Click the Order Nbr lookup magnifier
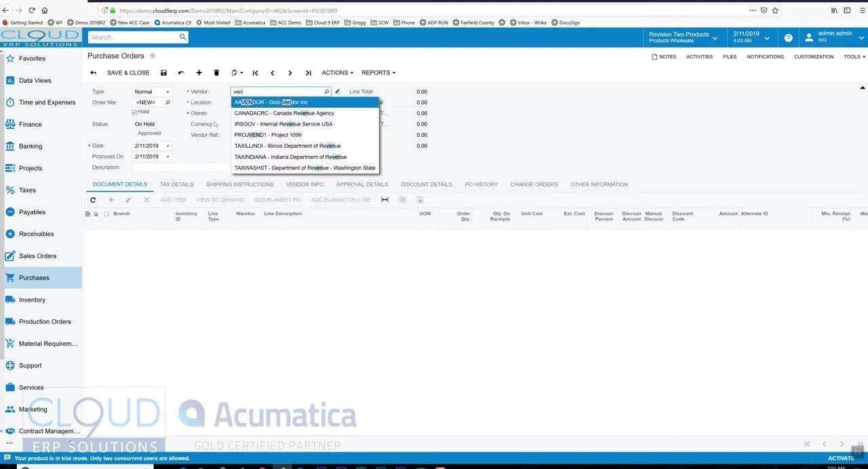 pos(167,102)
